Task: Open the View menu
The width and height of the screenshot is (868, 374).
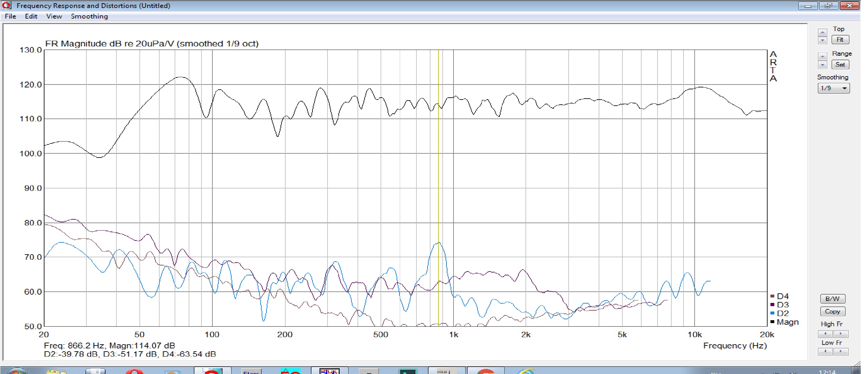Action: (54, 16)
